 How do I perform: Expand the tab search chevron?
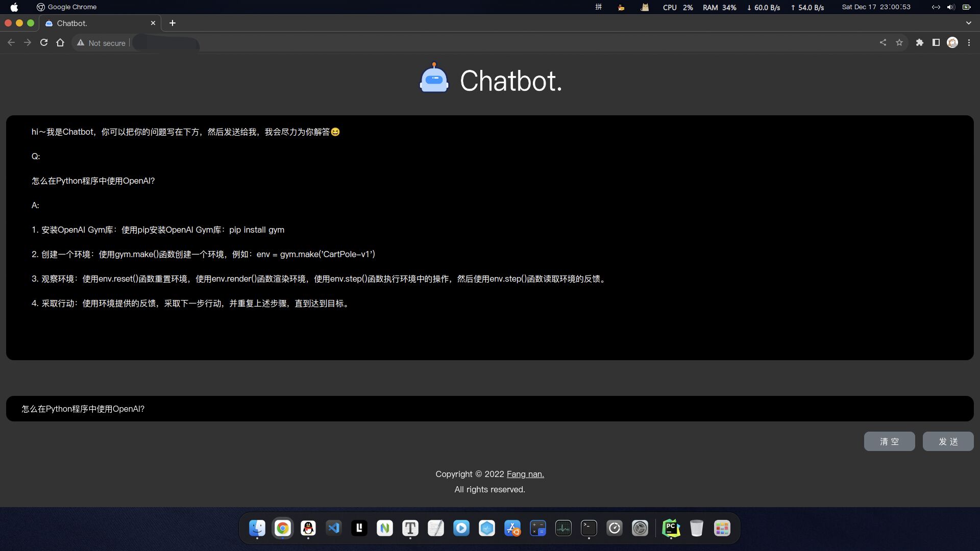pos(968,23)
